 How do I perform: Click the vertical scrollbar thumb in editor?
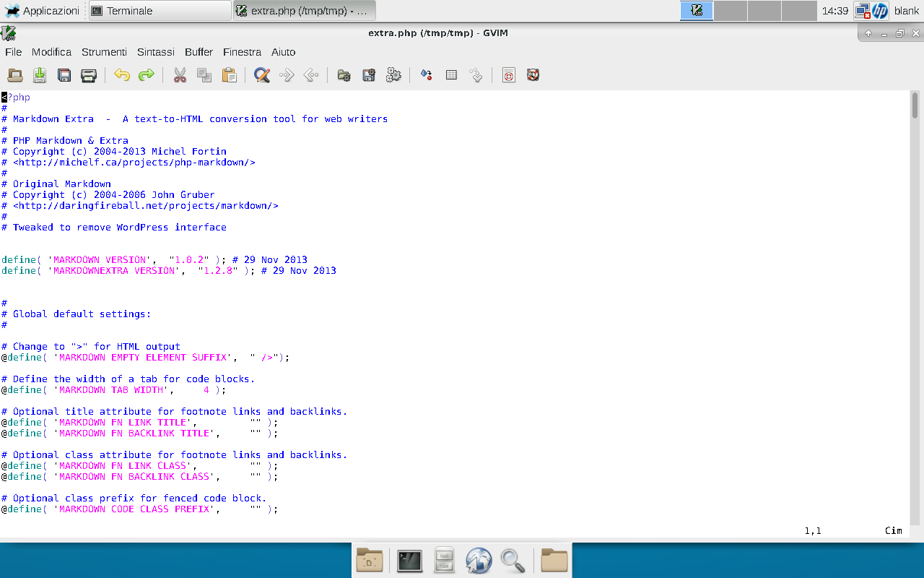tap(915, 105)
